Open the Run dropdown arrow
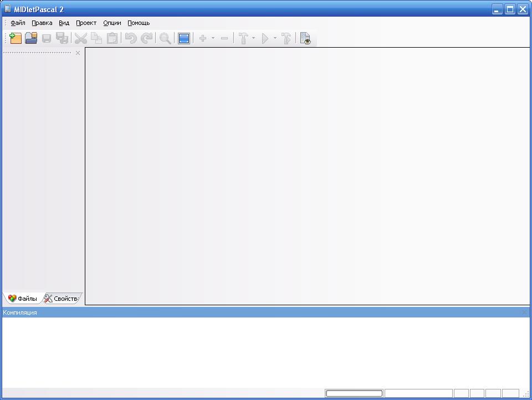Image resolution: width=532 pixels, height=400 pixels. tap(275, 38)
